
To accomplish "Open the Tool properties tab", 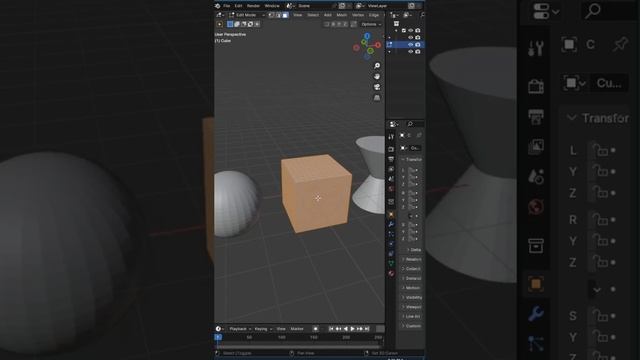I will (x=391, y=137).
